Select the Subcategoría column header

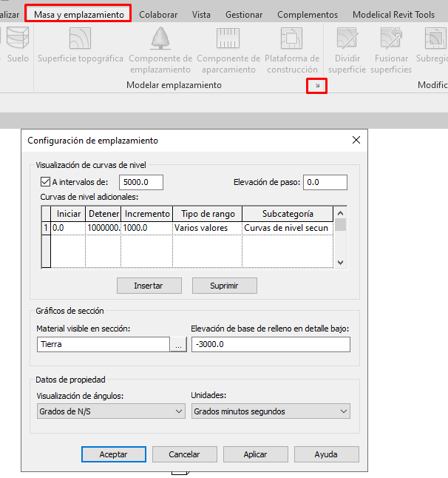tap(288, 214)
